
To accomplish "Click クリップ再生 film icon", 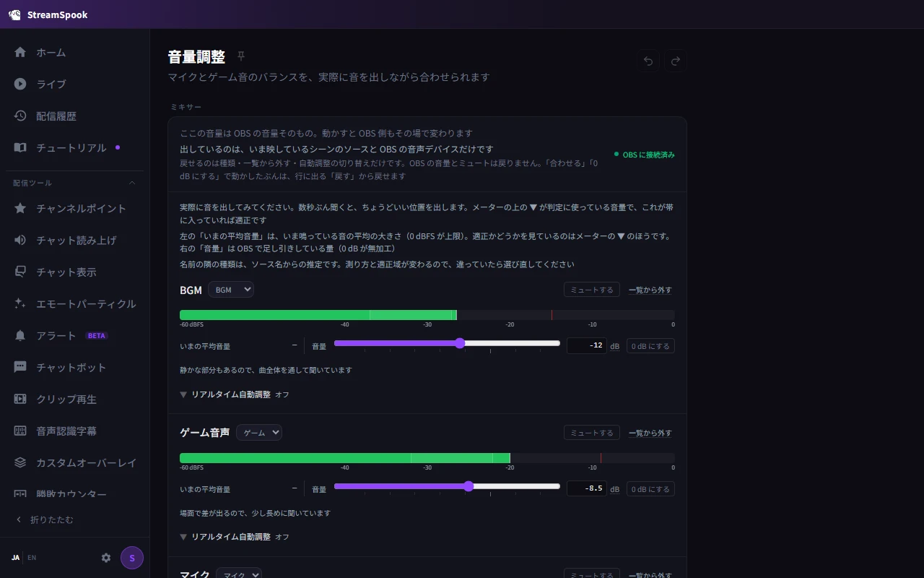I will tap(20, 399).
